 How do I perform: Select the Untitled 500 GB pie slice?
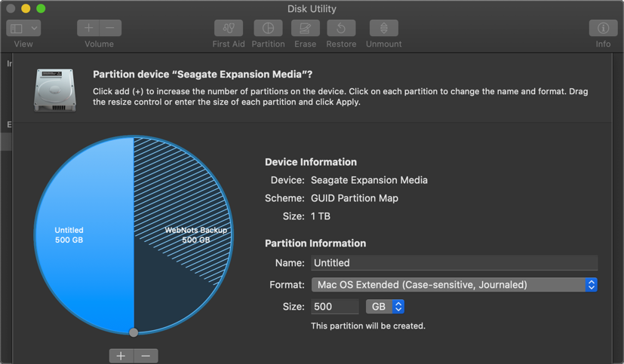point(75,235)
